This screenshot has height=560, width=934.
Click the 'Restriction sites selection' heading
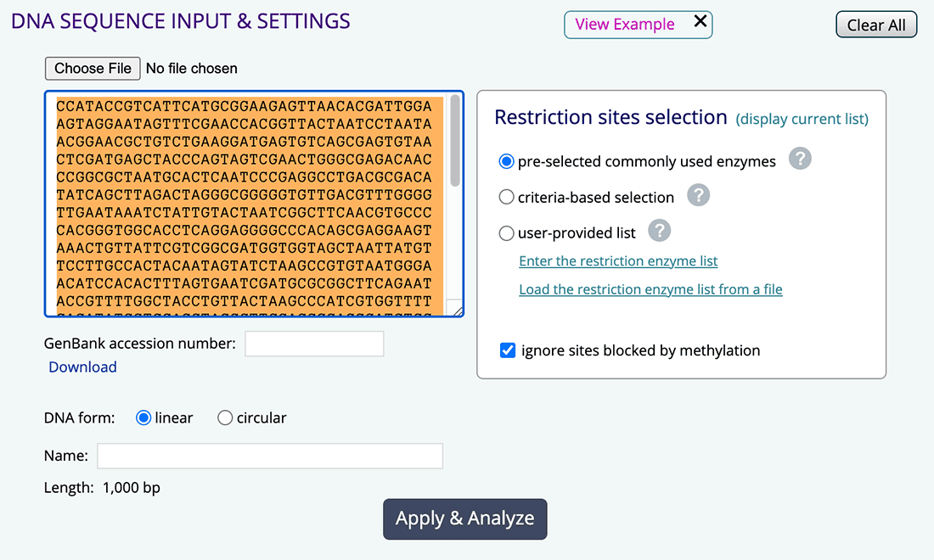[x=610, y=117]
